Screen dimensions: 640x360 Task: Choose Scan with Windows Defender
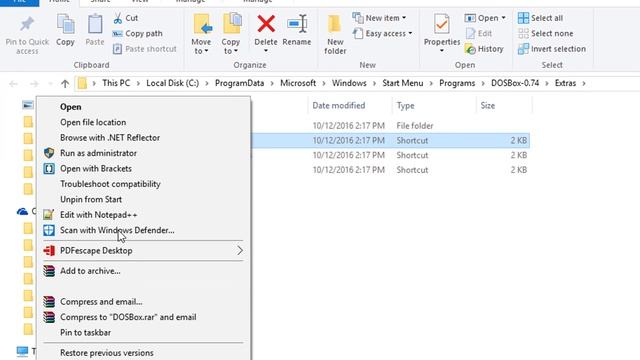(143, 230)
